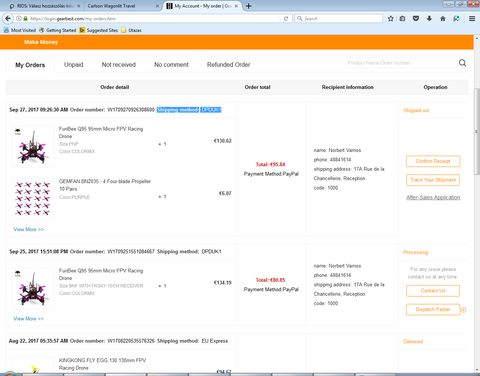Open site identity info icon in address bar
Viewport: 480px width, 376px height.
point(19,19)
